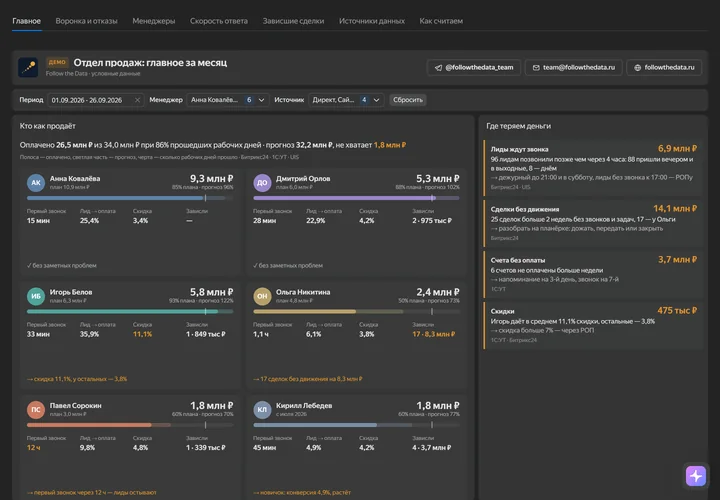Click Павел's 12 ч first call value

(34, 448)
